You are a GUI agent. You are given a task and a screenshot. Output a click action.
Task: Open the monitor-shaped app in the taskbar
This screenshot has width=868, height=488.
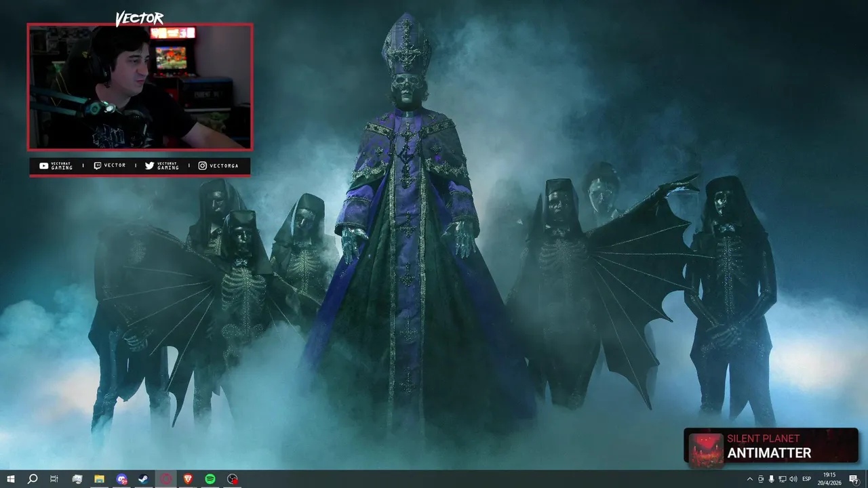(x=77, y=479)
